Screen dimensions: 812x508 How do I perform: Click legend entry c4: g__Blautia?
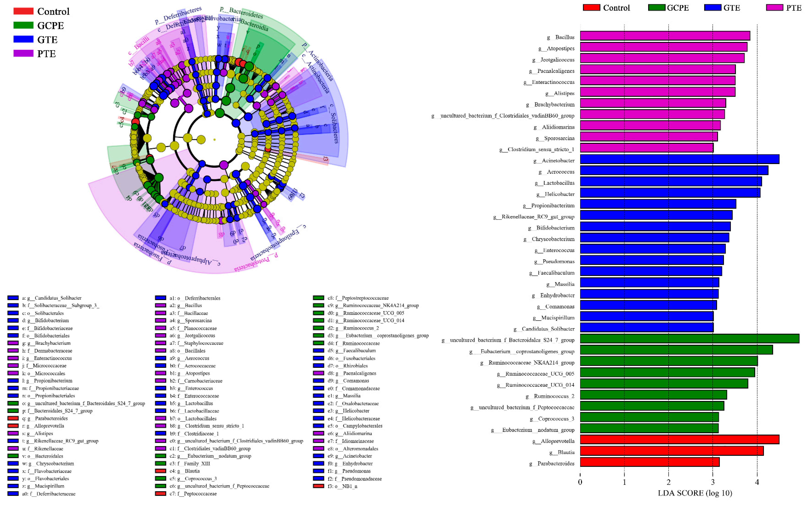tap(185, 471)
